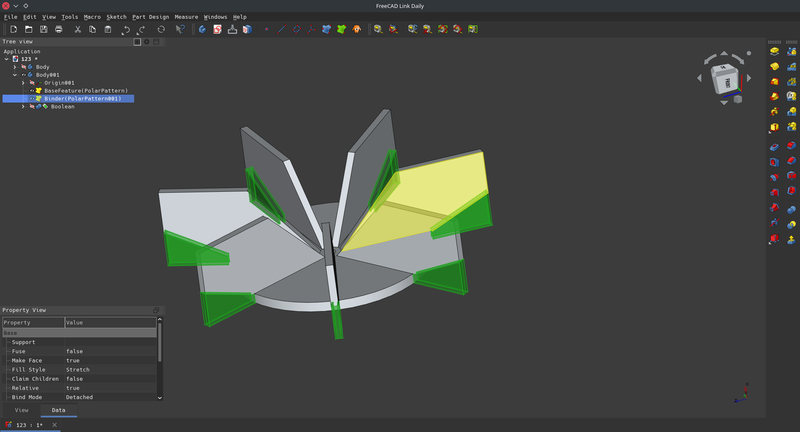Toggle visibility of Boolean feature
The height and width of the screenshot is (432, 800).
(x=32, y=107)
